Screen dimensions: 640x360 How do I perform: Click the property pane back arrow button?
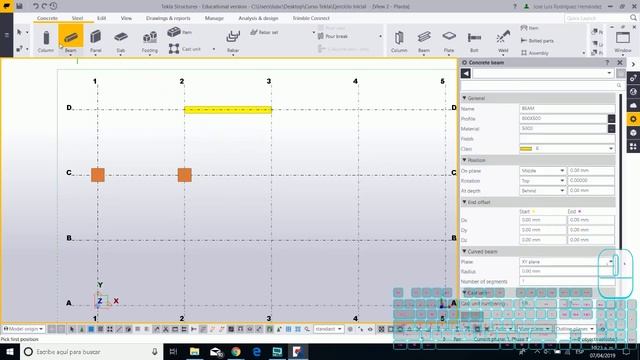point(465,73)
